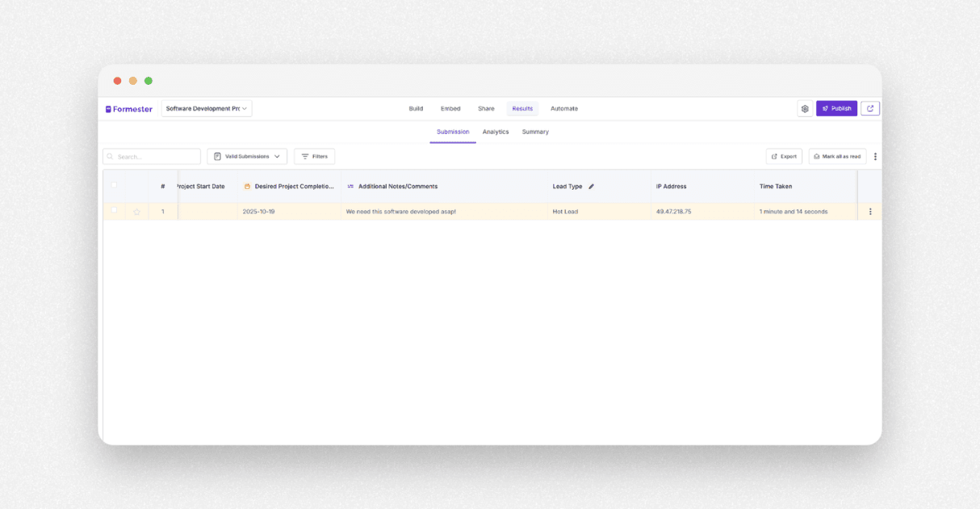This screenshot has height=509, width=980.
Task: Open the Share tab
Action: click(486, 108)
